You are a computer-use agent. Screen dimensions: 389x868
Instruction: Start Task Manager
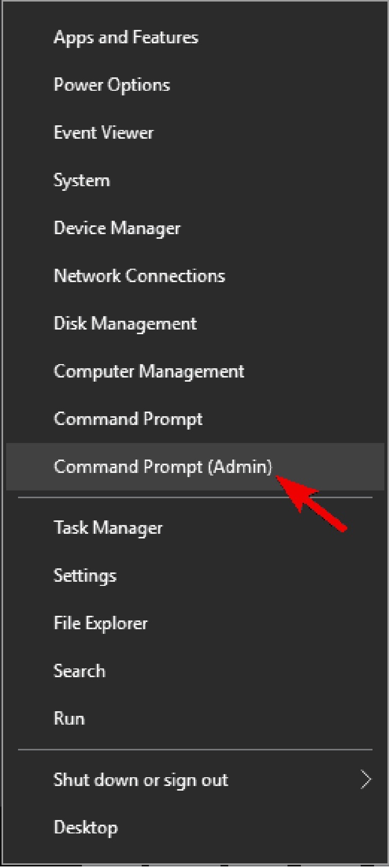[x=108, y=528]
